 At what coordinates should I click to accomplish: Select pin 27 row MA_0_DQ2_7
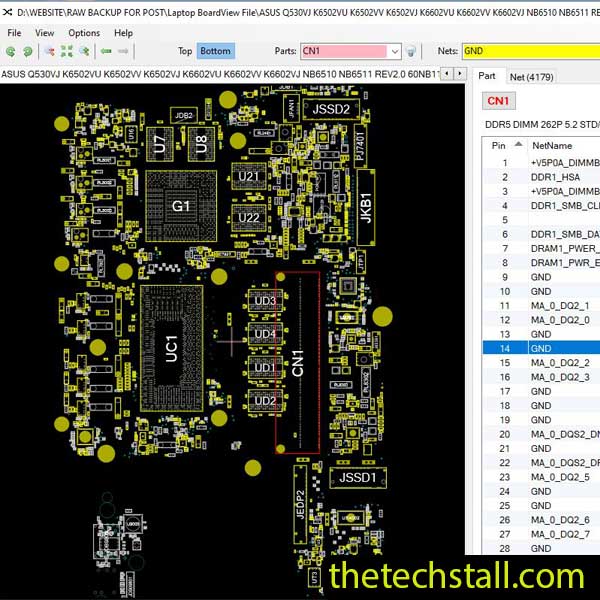[541, 534]
